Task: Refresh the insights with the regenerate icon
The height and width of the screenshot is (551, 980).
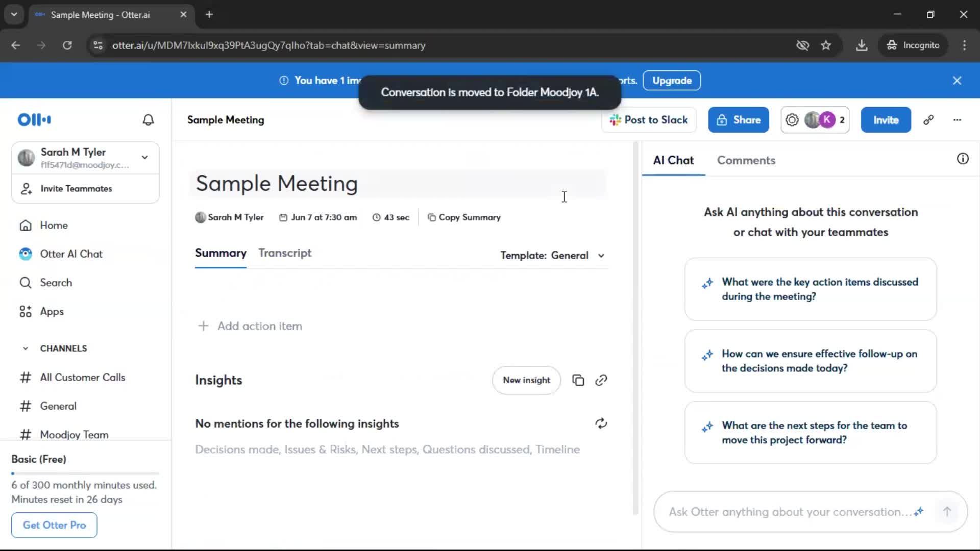Action: click(601, 423)
